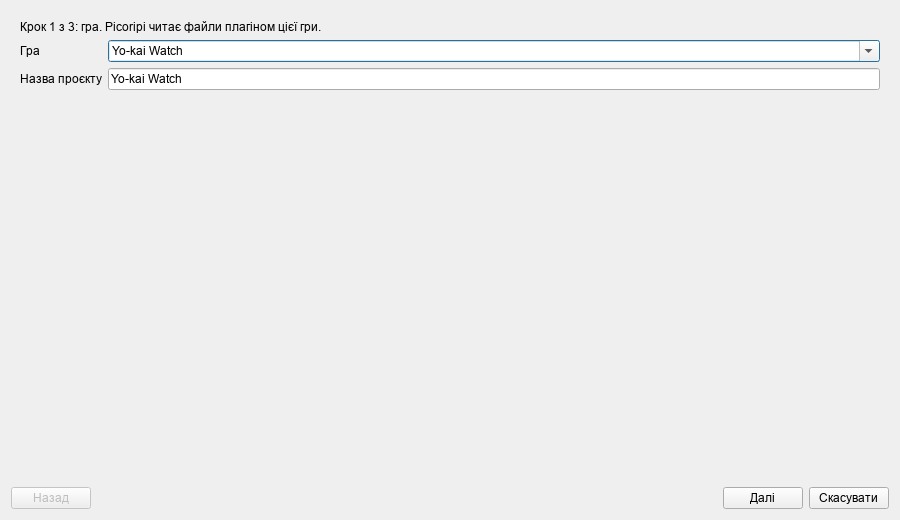
Task: Click the Назва проєкту text field
Action: point(494,79)
